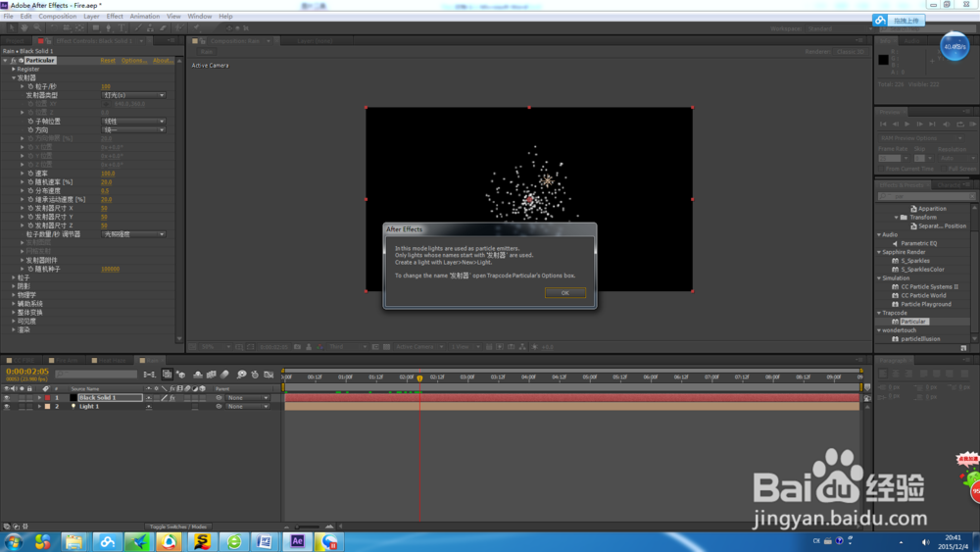This screenshot has width=980, height=552.
Task: Select the Type tool
Action: (122, 28)
